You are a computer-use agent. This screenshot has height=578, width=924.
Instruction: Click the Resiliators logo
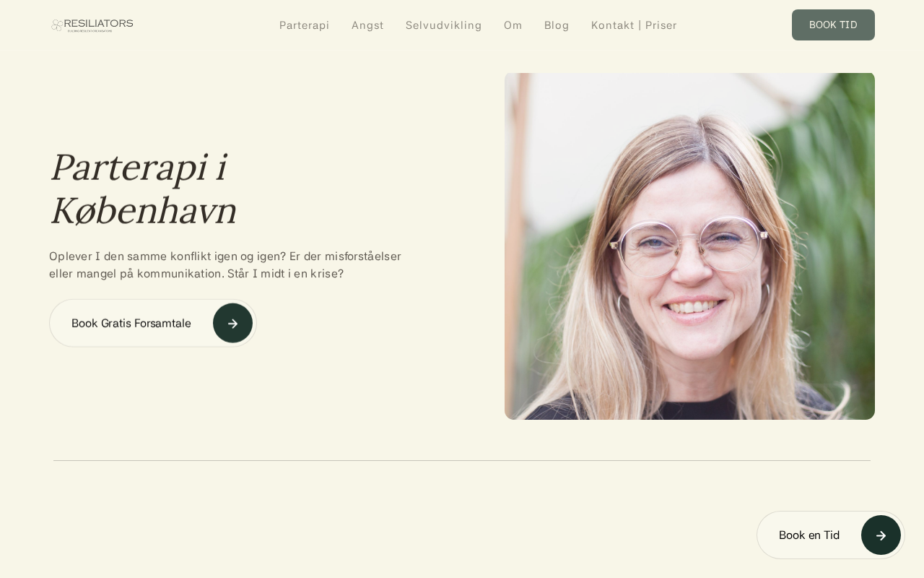point(92,25)
